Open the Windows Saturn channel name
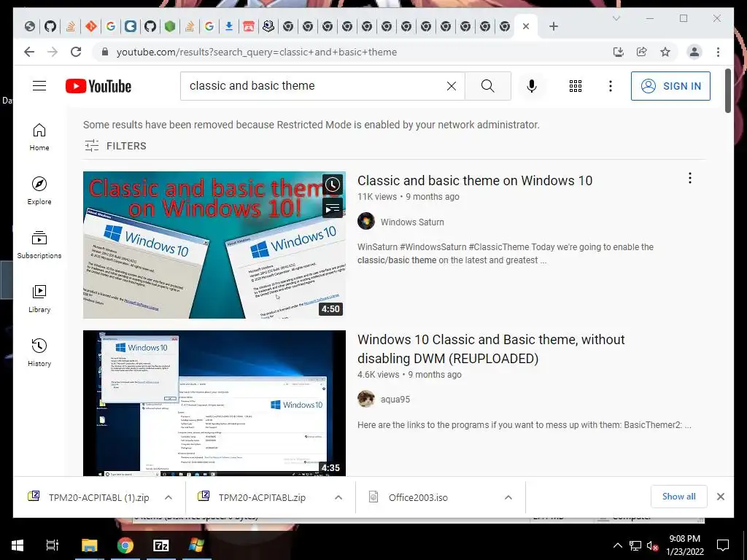This screenshot has width=747, height=560. pos(412,222)
